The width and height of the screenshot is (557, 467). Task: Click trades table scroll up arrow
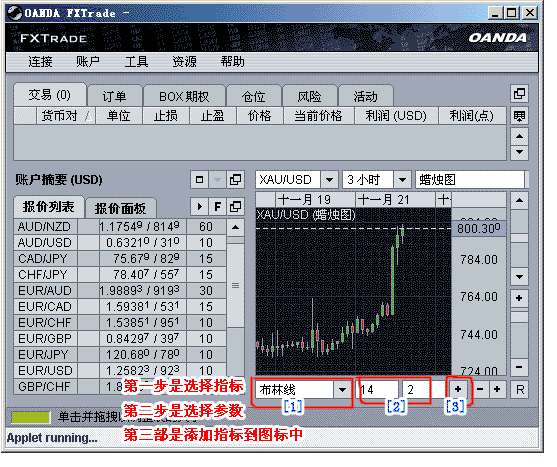(x=519, y=136)
